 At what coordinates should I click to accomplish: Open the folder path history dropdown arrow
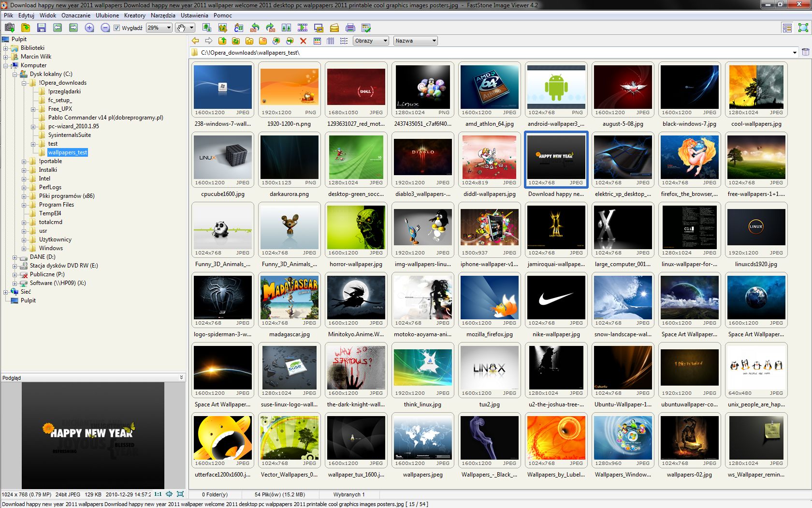point(795,53)
